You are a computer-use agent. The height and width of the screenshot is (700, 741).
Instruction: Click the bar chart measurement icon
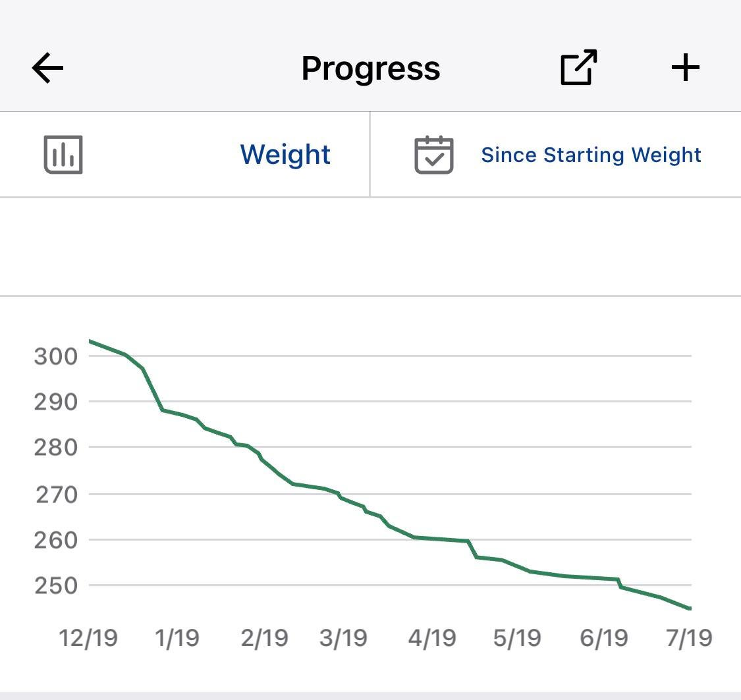pyautogui.click(x=63, y=155)
